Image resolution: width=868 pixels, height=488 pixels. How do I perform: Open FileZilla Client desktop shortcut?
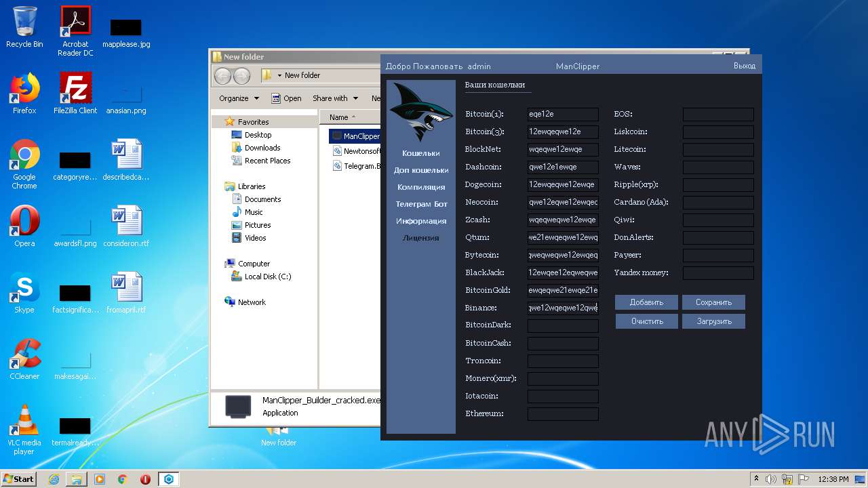pos(75,94)
